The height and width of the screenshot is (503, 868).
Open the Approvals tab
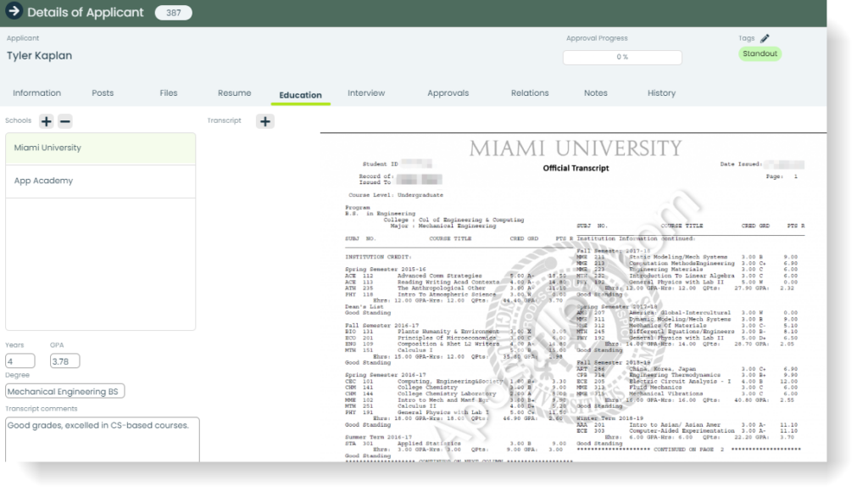pyautogui.click(x=448, y=93)
